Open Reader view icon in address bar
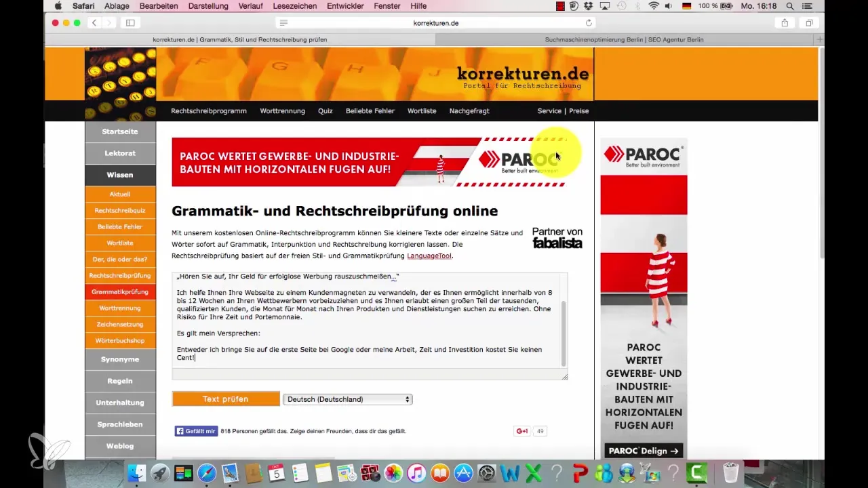The height and width of the screenshot is (488, 868). [283, 22]
